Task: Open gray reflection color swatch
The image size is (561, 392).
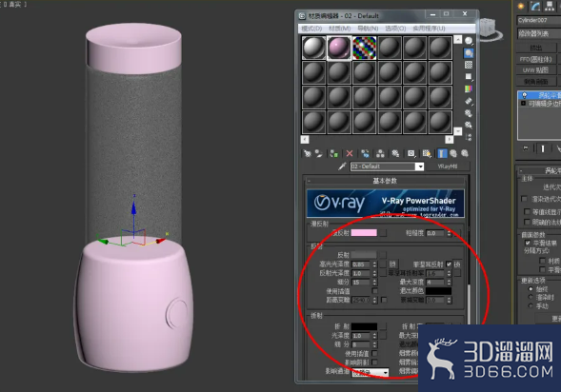Action: click(x=364, y=255)
